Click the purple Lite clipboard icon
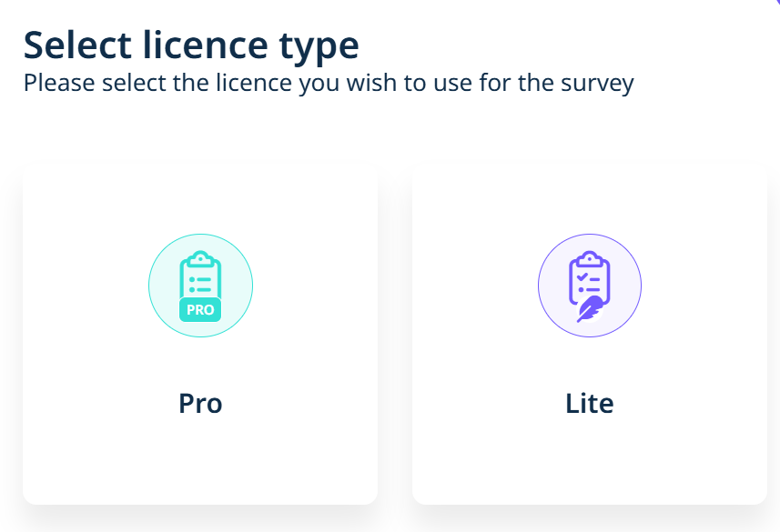The image size is (780, 532). (x=590, y=285)
